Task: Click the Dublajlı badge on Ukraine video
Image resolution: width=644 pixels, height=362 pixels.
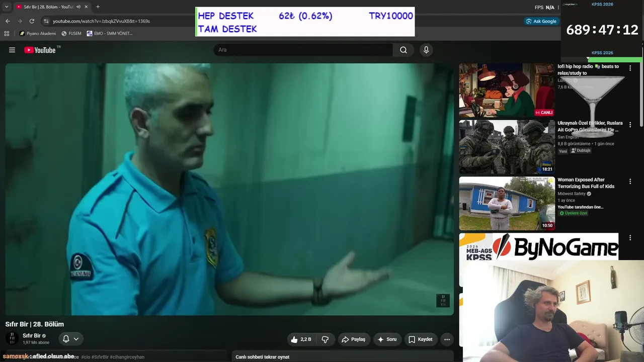Action: tap(581, 150)
